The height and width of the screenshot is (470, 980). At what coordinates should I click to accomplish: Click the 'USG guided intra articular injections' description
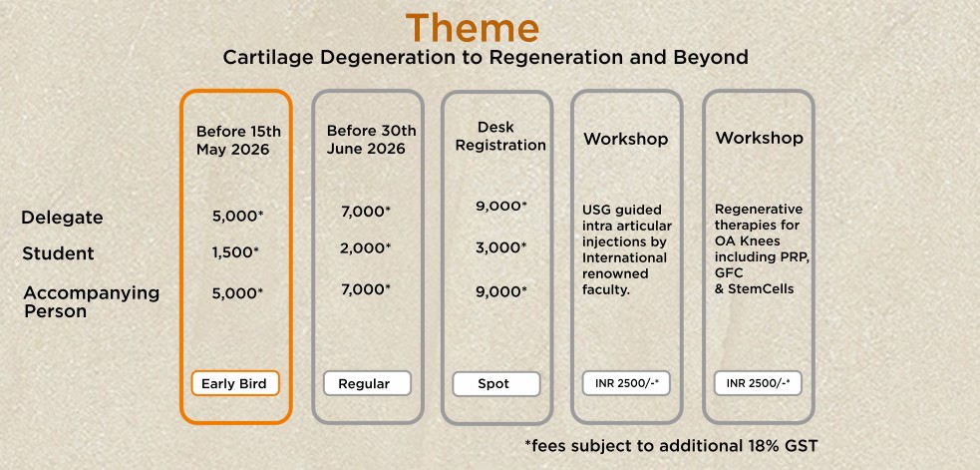[627, 249]
